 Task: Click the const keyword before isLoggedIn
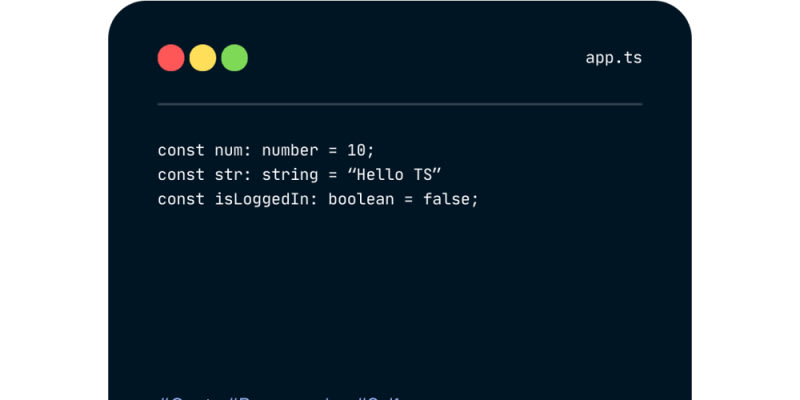click(181, 199)
